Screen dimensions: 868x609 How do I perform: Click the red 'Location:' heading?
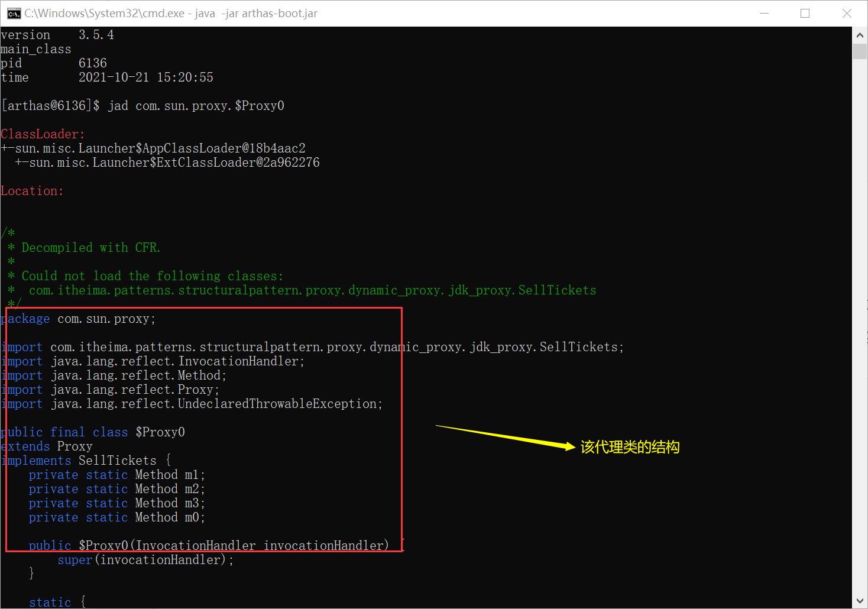[32, 191]
